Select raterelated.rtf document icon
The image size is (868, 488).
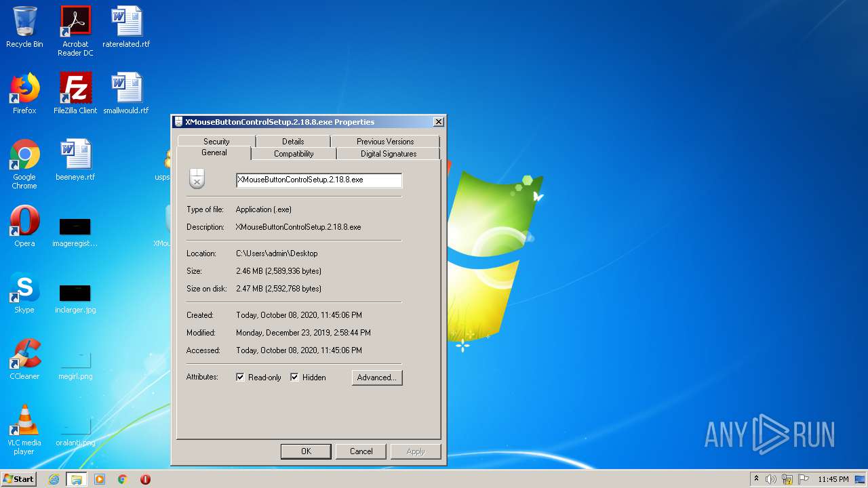[126, 27]
